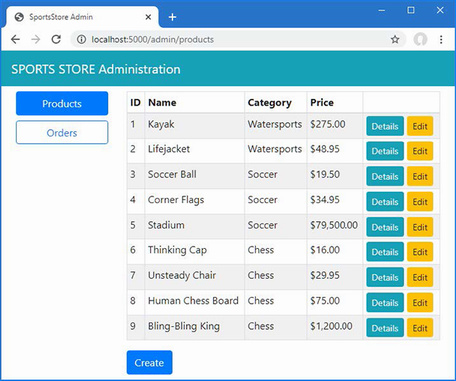Edit the Stadium product row
456x381 pixels.
click(420, 227)
